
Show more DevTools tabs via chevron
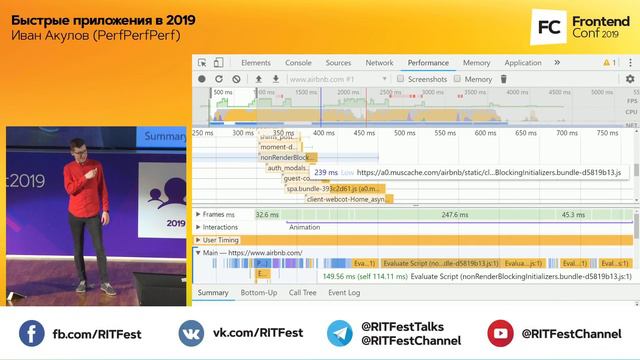pyautogui.click(x=557, y=62)
